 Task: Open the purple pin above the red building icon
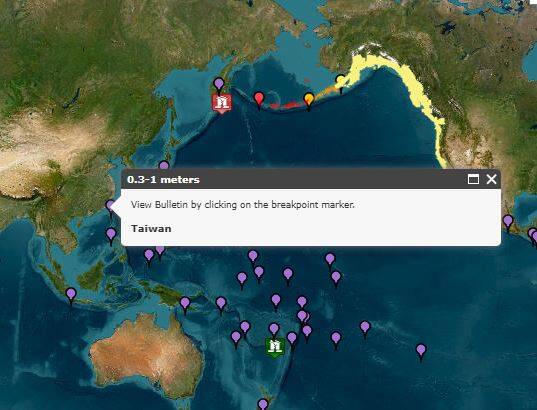pyautogui.click(x=219, y=85)
